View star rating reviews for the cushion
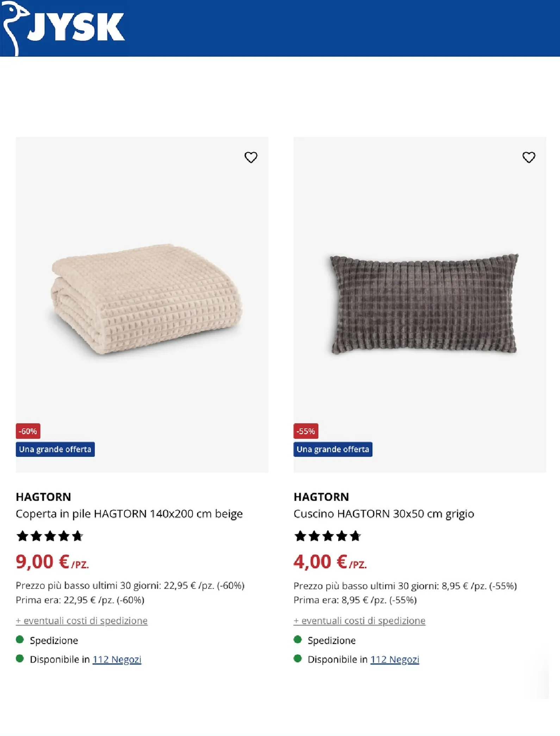Viewport: 560px width, 736px height. [x=328, y=536]
